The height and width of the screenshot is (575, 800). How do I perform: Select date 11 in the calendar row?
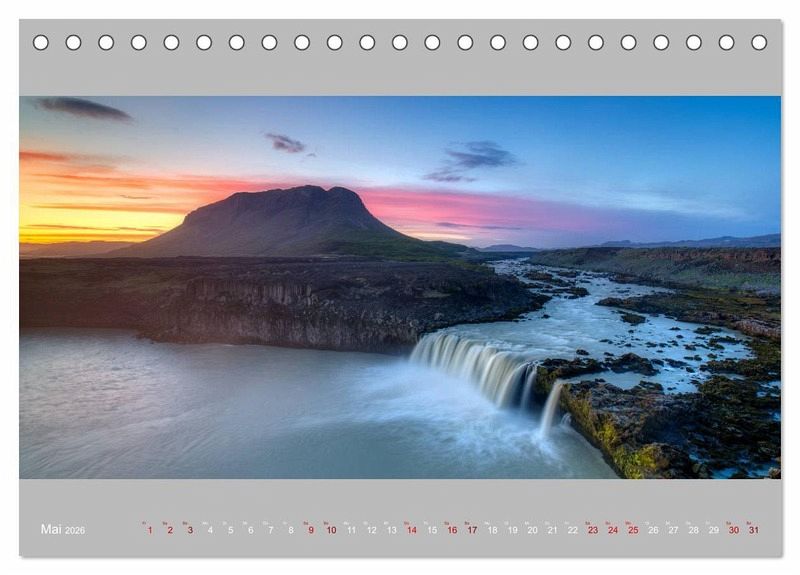[x=352, y=530]
